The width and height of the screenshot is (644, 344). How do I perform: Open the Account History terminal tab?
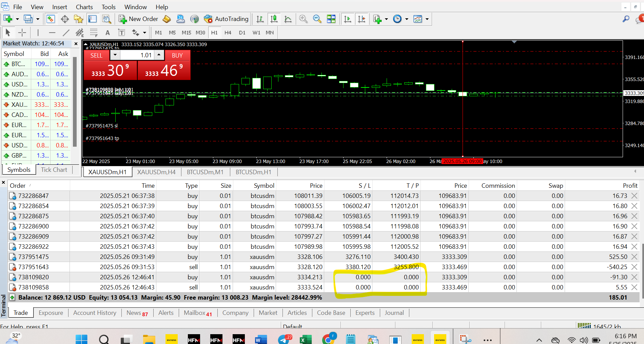(x=95, y=313)
